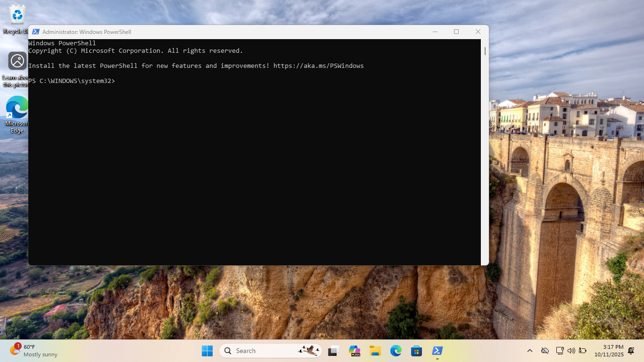Open the clock and date calendar flyout
The image size is (644, 362).
click(x=609, y=351)
